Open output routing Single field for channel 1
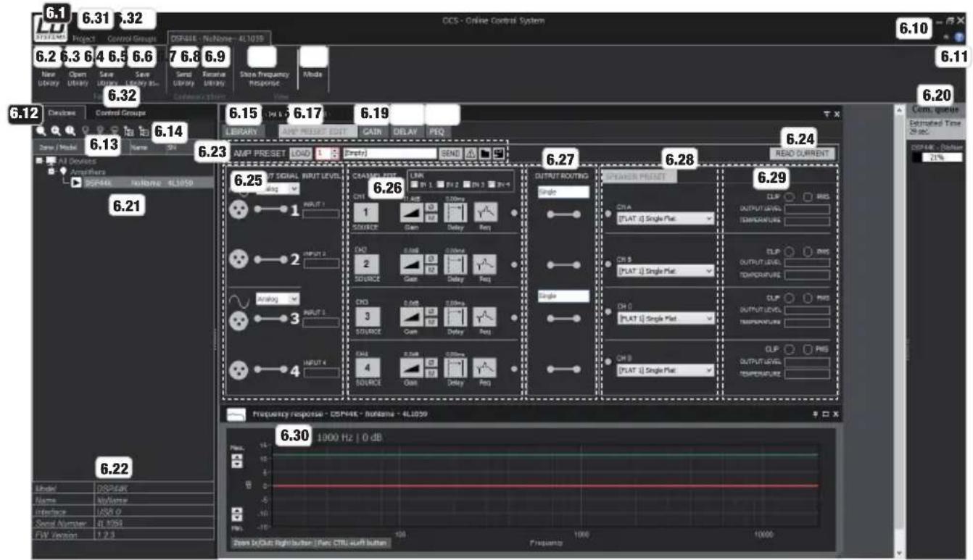Viewport: 973px width, 560px height. point(563,192)
